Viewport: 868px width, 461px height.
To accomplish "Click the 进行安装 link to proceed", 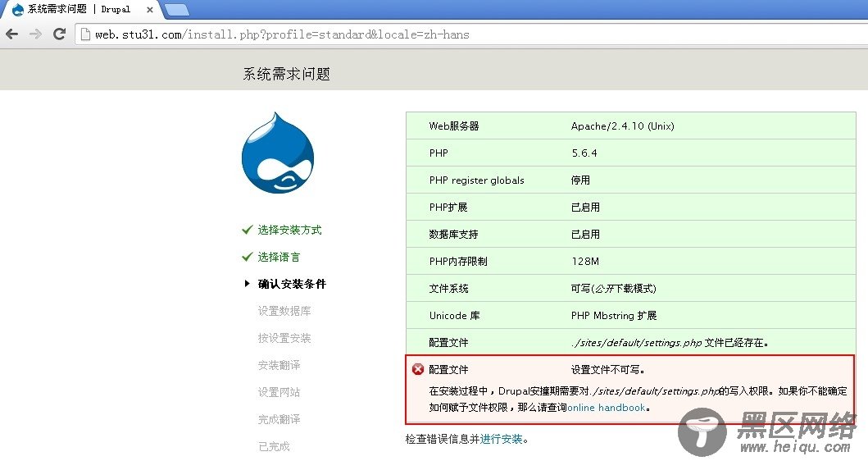I will coord(502,439).
